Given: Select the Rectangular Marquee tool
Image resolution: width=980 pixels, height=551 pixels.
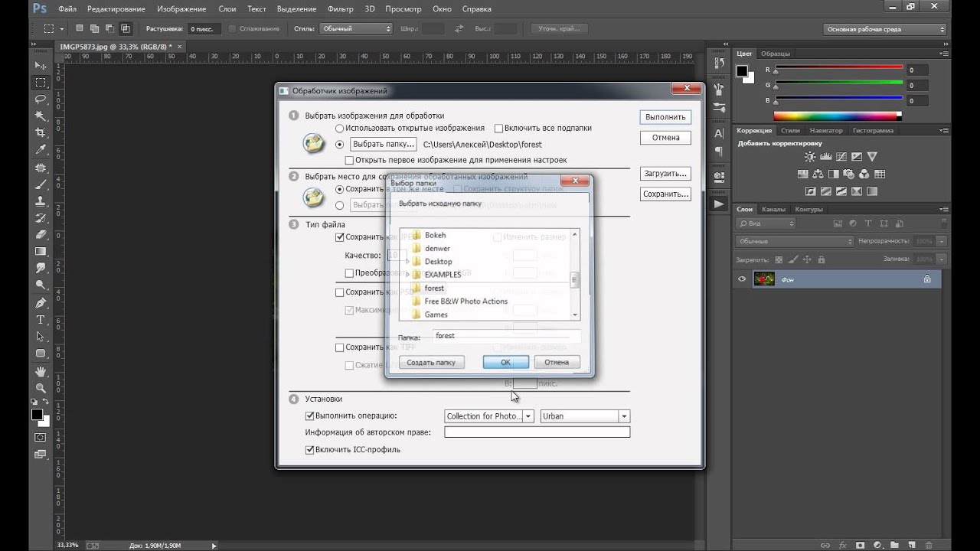Looking at the screenshot, I should point(41,83).
